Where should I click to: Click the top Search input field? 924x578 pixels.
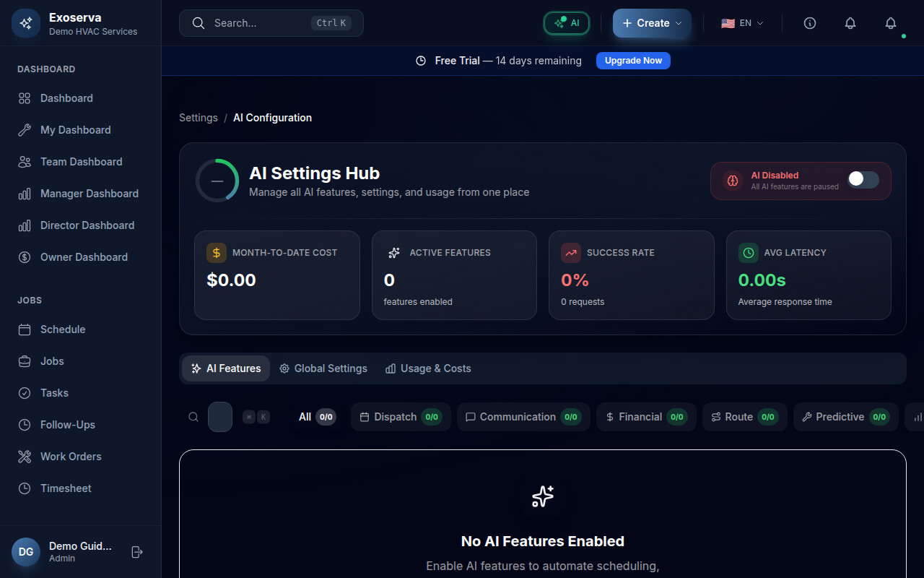[260, 23]
